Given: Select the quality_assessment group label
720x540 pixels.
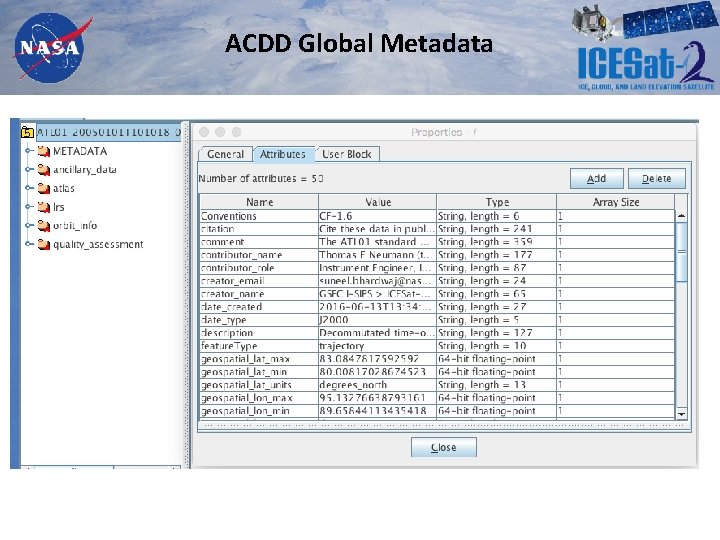Looking at the screenshot, I should 98,244.
